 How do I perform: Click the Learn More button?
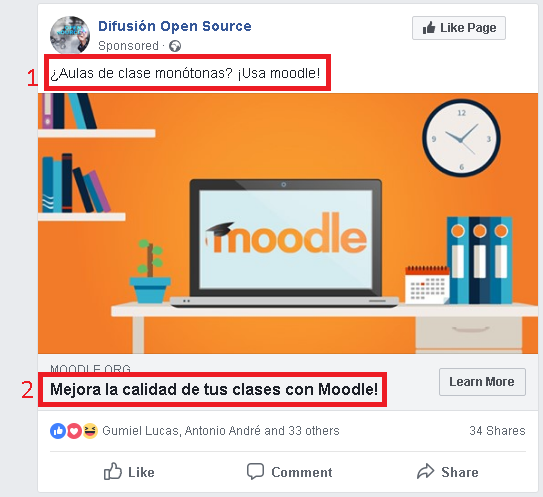(x=482, y=382)
